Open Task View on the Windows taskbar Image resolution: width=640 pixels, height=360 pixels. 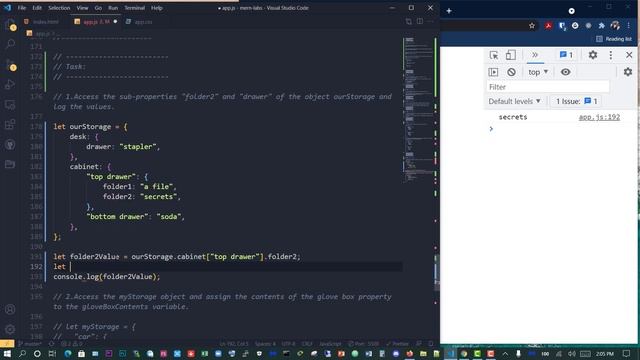coord(52,353)
